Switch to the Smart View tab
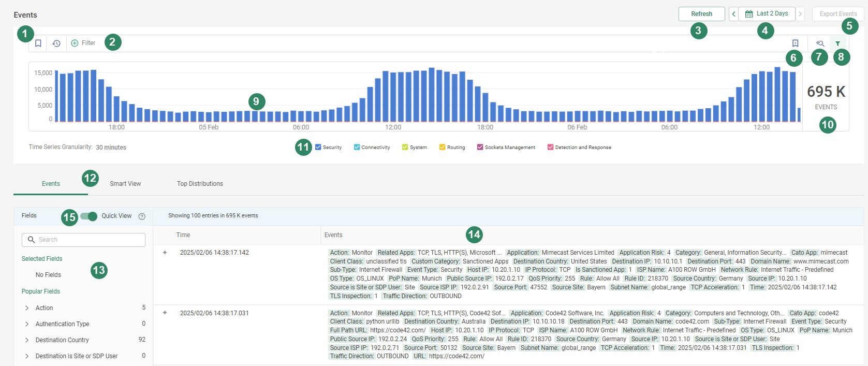This screenshot has height=366, width=868. click(x=125, y=184)
